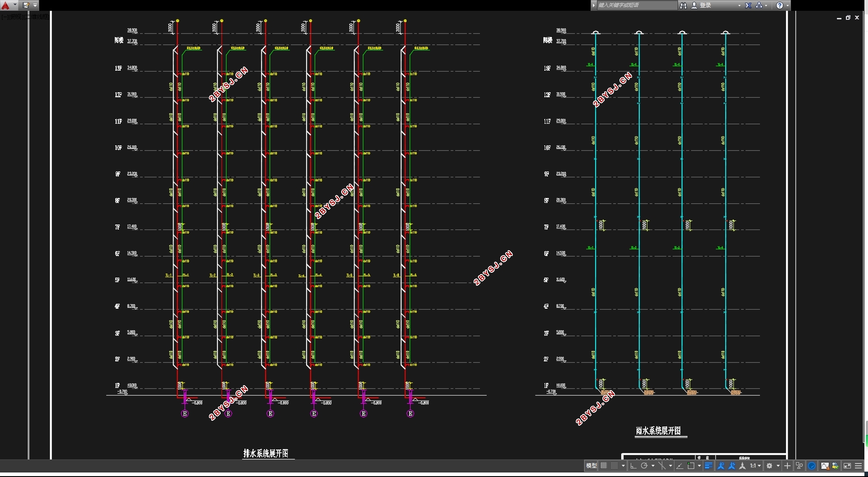Expand the search box arrow in InfoCenter

tap(594, 5)
